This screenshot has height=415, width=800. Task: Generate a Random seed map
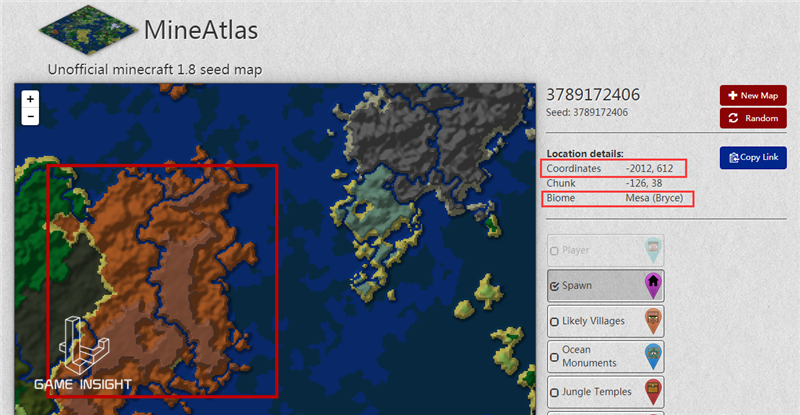pyautogui.click(x=753, y=118)
